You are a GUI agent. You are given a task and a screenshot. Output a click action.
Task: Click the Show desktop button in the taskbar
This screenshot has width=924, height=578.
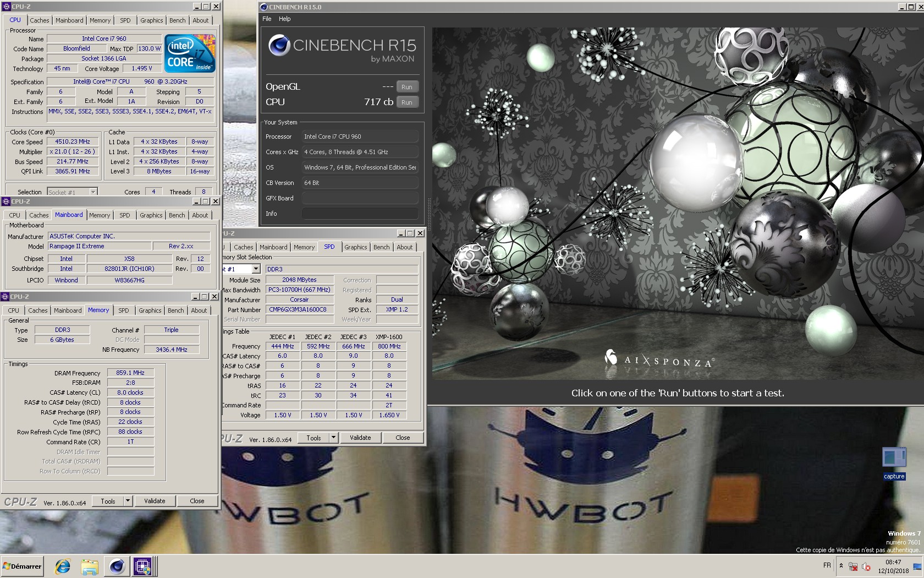coord(917,566)
